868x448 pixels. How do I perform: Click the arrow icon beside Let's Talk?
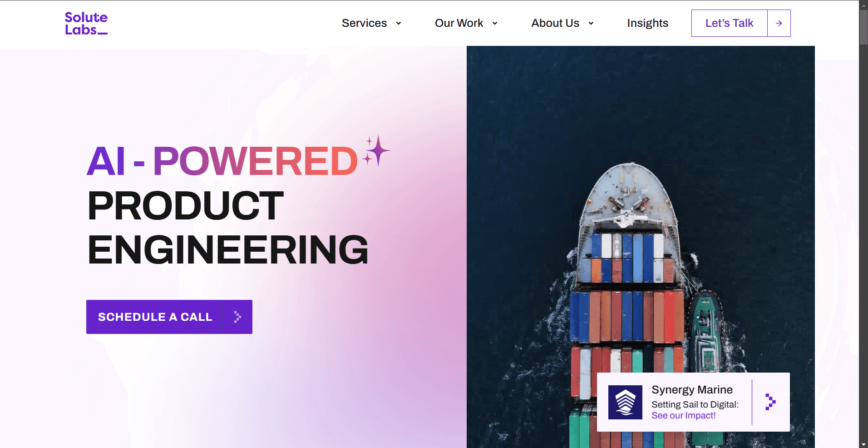tap(779, 23)
